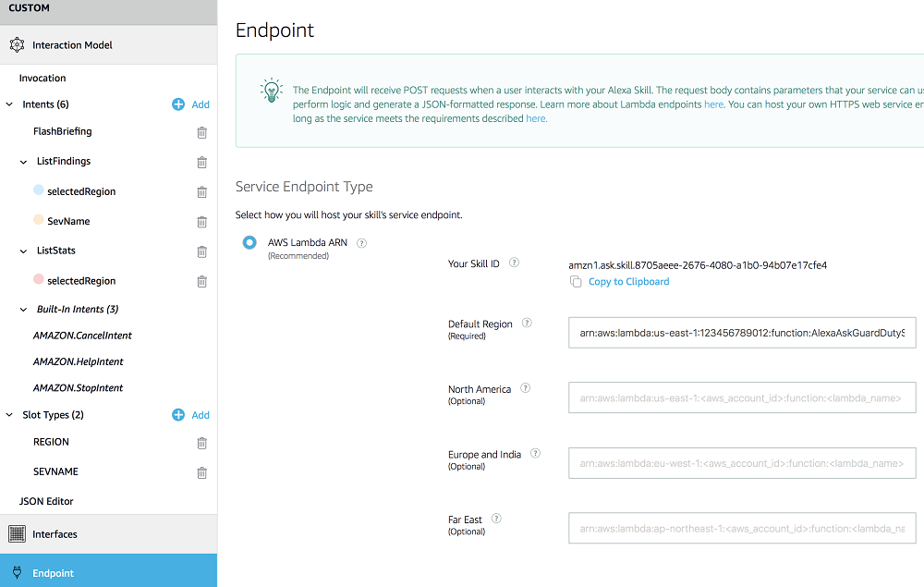Open the Interaction Model section via gear icon
924x587 pixels.
17,43
